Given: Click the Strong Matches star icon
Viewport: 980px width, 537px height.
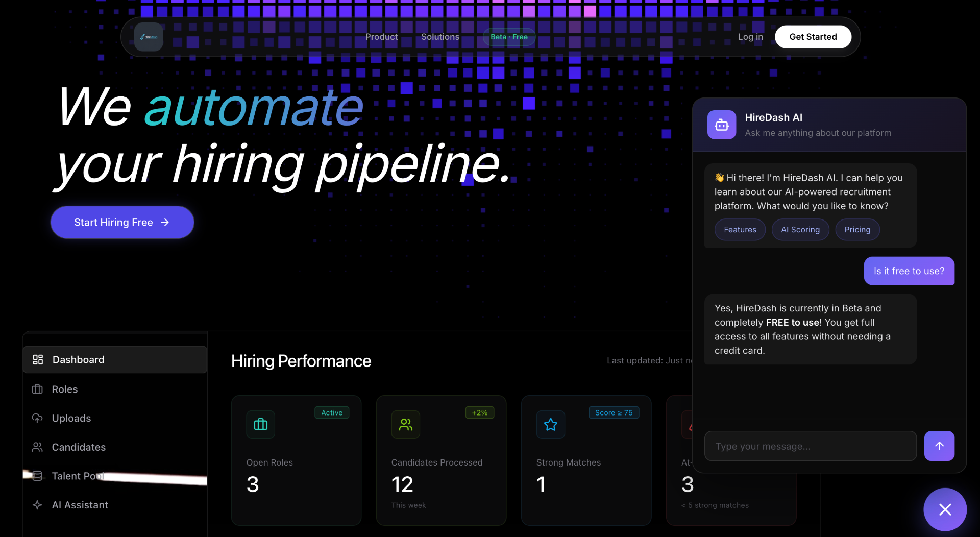Looking at the screenshot, I should [x=551, y=424].
